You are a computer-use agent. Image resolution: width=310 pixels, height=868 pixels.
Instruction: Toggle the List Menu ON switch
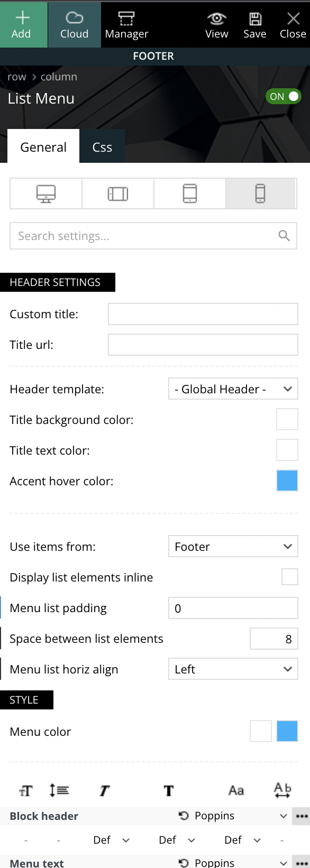click(x=283, y=96)
